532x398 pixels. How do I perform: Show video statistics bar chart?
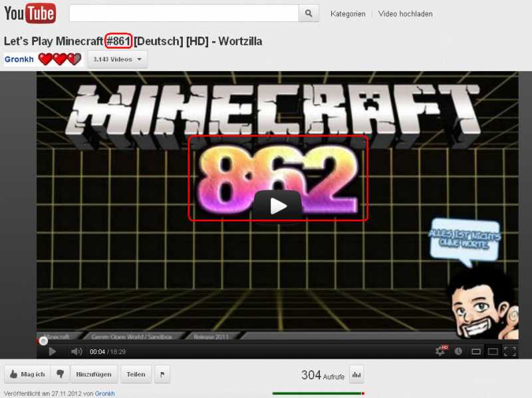pyautogui.click(x=357, y=375)
